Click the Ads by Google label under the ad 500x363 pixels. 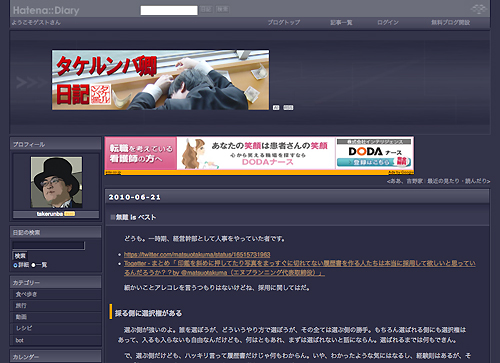click(x=401, y=172)
